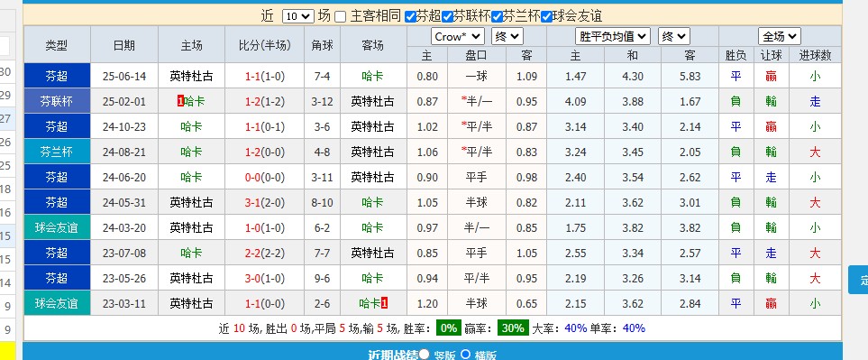Click corner count 7-4 in first row

322,77
